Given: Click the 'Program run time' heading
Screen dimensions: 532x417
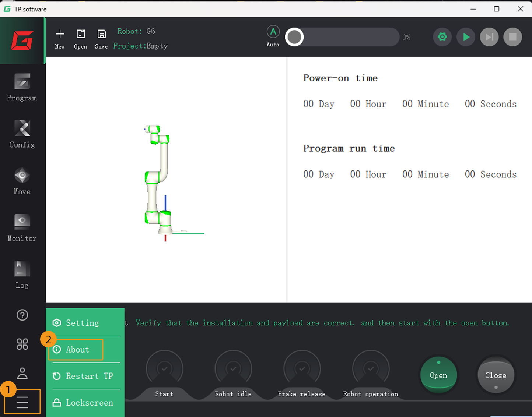Looking at the screenshot, I should coord(349,148).
